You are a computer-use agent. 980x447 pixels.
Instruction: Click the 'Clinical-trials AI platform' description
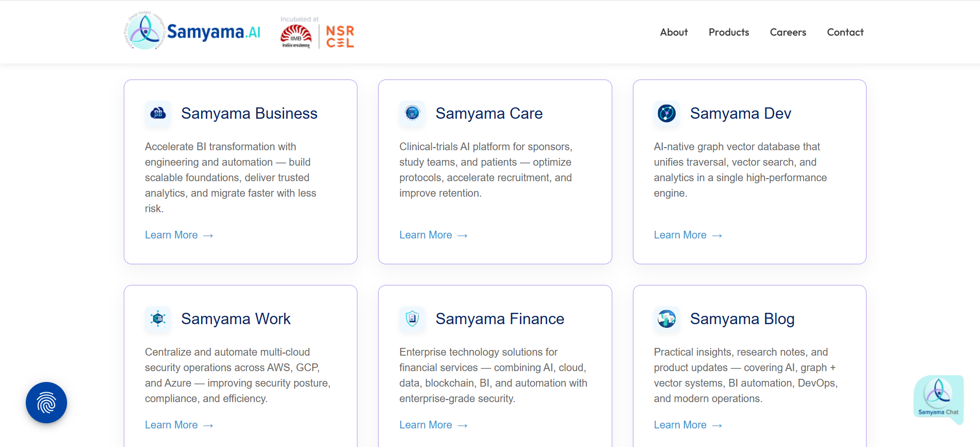[x=486, y=170]
